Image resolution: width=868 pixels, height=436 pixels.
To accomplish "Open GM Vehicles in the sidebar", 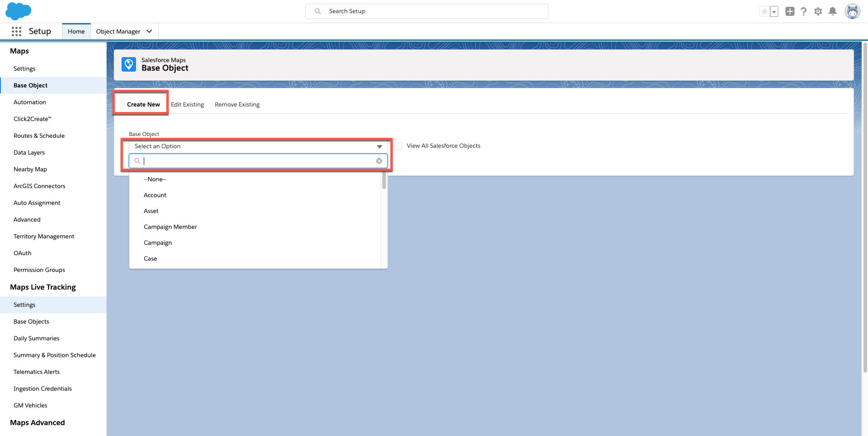I will pyautogui.click(x=53, y=406).
